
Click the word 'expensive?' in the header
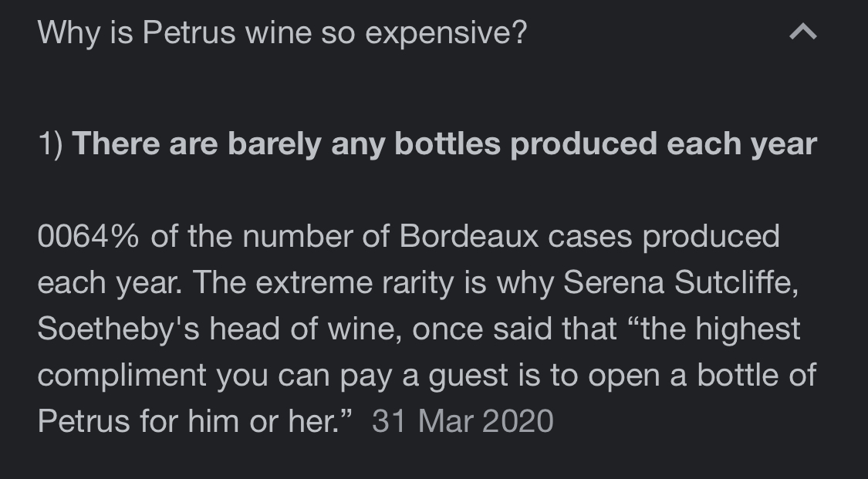coord(446,34)
